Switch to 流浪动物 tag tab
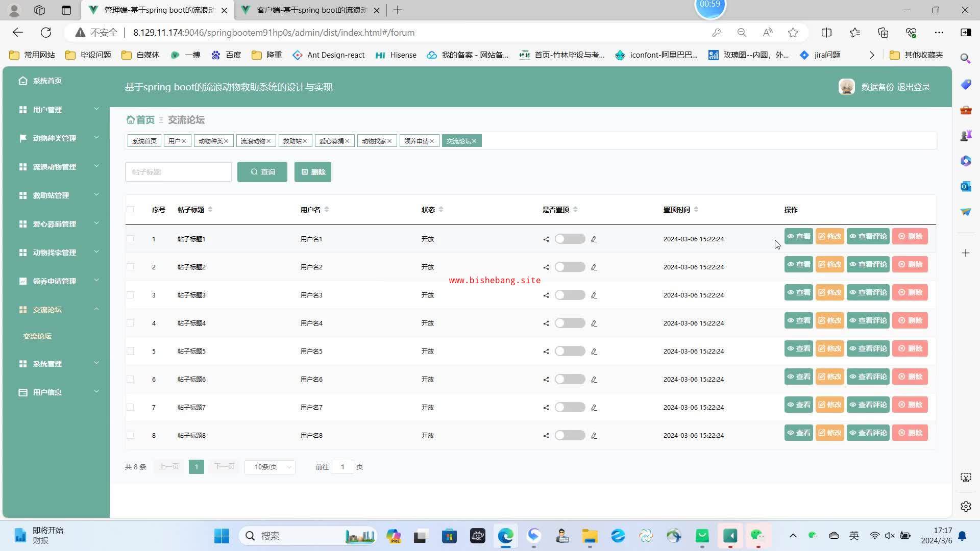Image resolution: width=980 pixels, height=551 pixels. 253,141
